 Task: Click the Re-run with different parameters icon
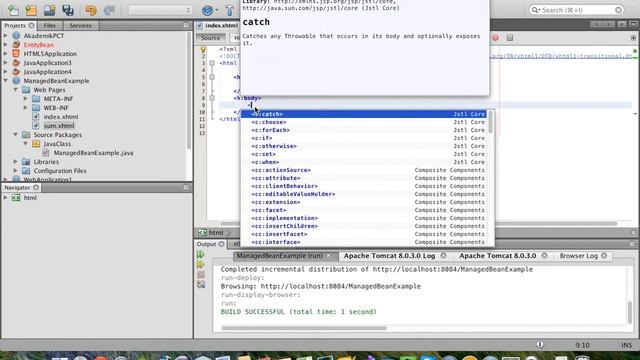tap(200, 265)
